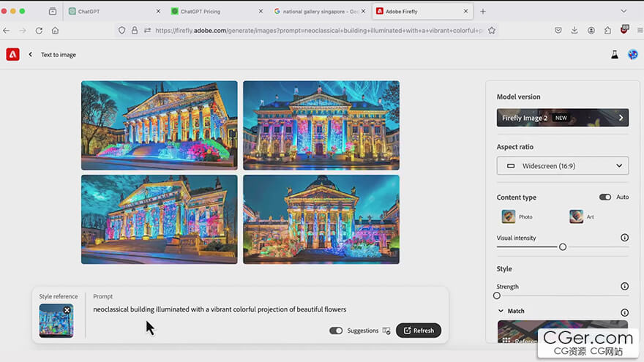Image resolution: width=644 pixels, height=362 pixels.
Task: Go back using Text to image arrow
Action: 31,54
